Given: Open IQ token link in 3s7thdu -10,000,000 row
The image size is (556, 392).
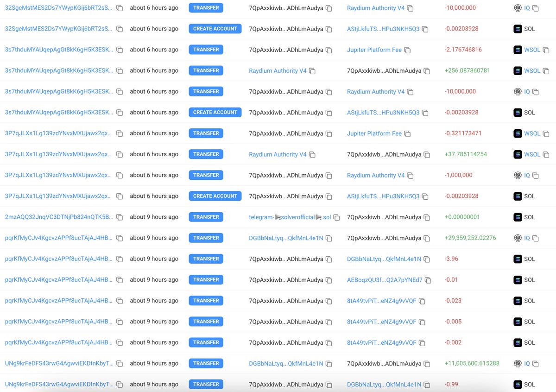Looking at the screenshot, I should click(x=527, y=92).
